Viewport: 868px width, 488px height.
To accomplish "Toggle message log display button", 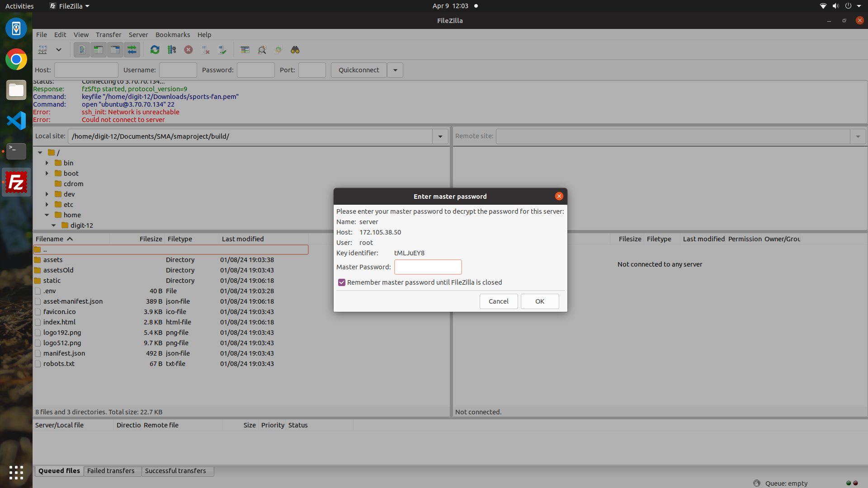I will 82,50.
